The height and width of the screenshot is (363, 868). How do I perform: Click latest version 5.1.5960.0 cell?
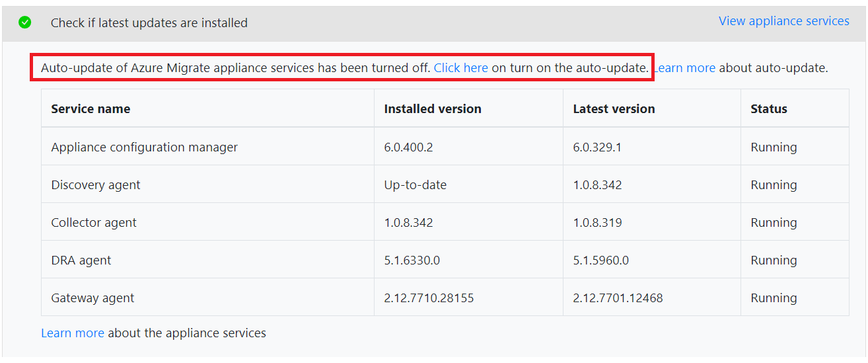coord(600,261)
